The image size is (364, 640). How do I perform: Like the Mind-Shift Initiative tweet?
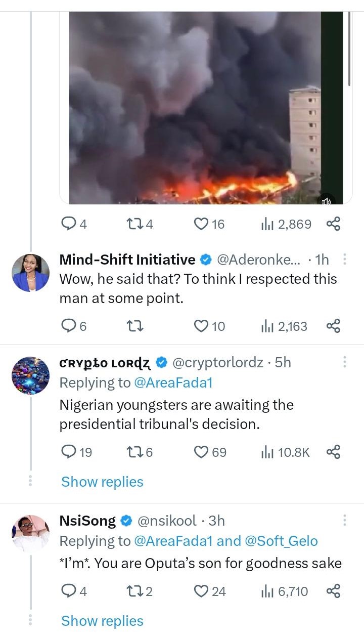202,326
